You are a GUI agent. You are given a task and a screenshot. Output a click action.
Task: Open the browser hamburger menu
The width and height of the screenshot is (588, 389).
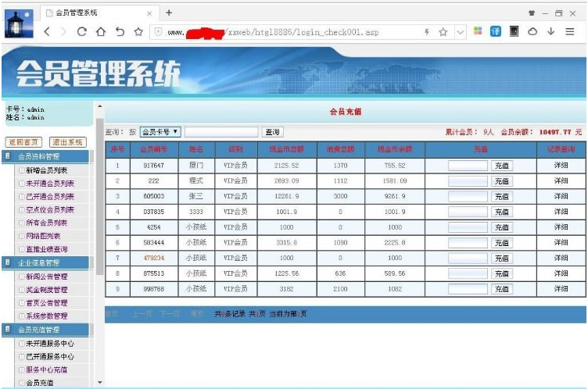569,31
